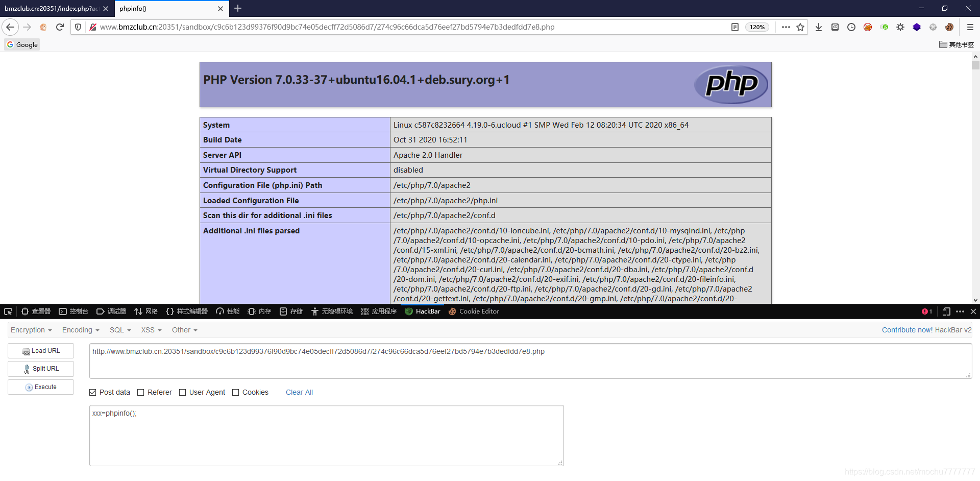Screen dimensions: 980x481
Task: Close the bmzclub.cn index.php tab
Action: click(106, 9)
